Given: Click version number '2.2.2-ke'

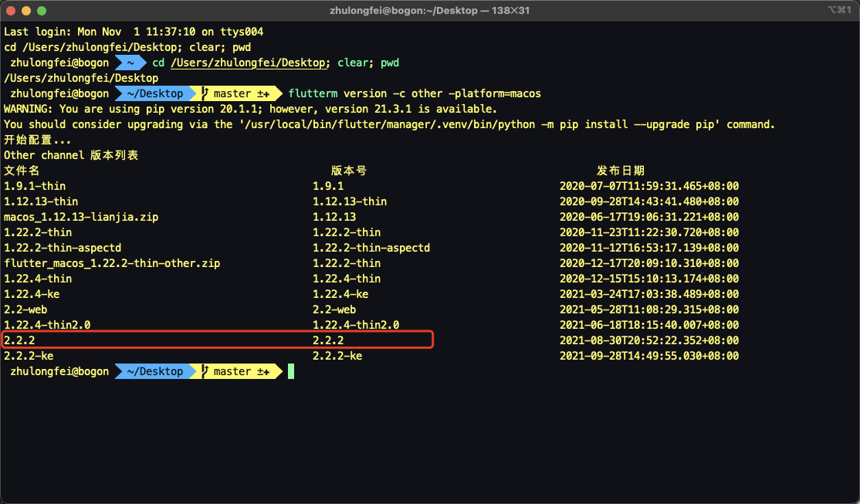Looking at the screenshot, I should point(337,356).
